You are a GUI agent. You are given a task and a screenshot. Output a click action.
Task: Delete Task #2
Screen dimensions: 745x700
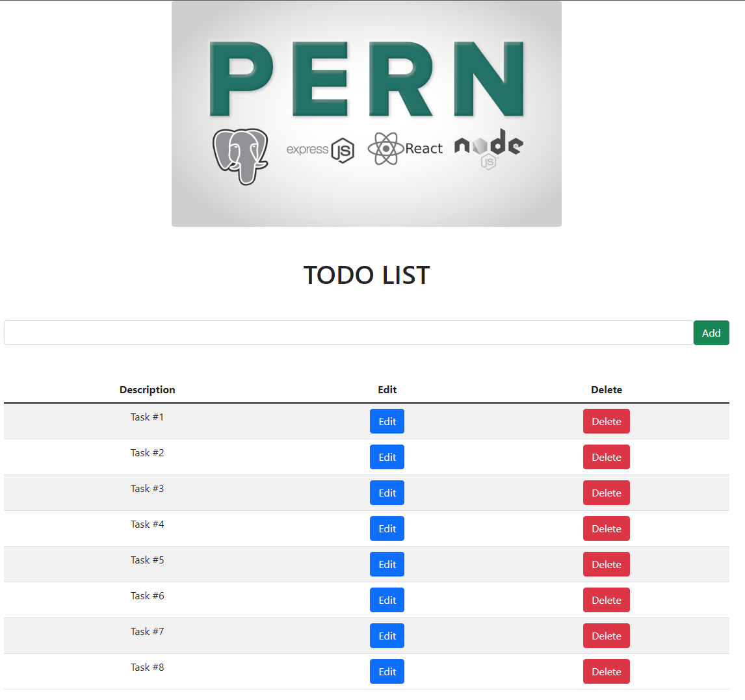coord(606,457)
